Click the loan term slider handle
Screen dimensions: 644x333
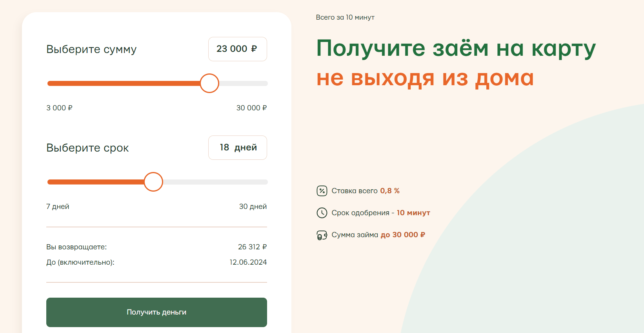[153, 182]
